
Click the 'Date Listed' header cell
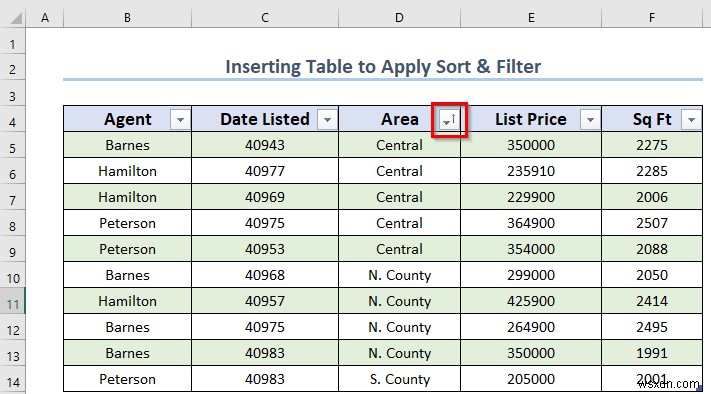click(265, 119)
